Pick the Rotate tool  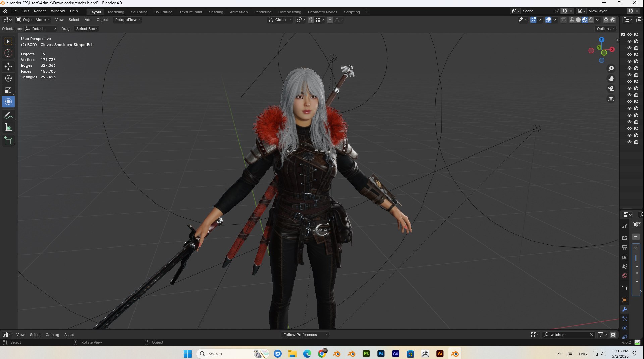pos(8,78)
